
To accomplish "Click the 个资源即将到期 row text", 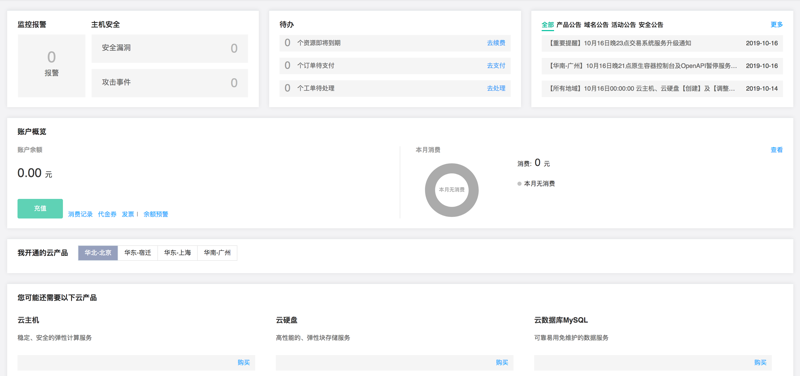I will [x=318, y=43].
